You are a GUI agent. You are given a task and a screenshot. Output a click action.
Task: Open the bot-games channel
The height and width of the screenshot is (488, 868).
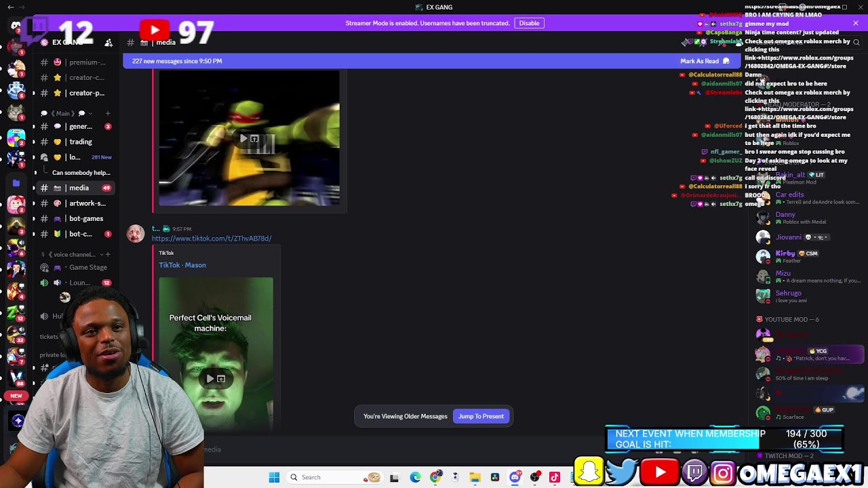(x=76, y=219)
